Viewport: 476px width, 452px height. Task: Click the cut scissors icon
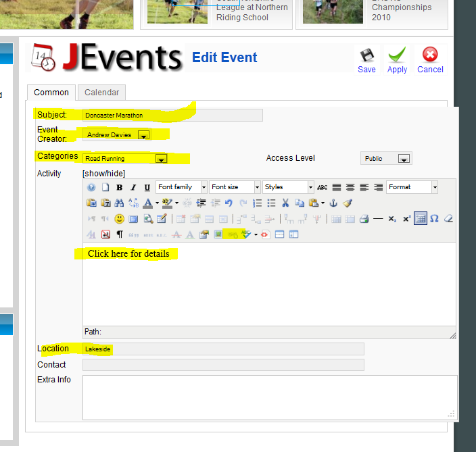pyautogui.click(x=285, y=203)
